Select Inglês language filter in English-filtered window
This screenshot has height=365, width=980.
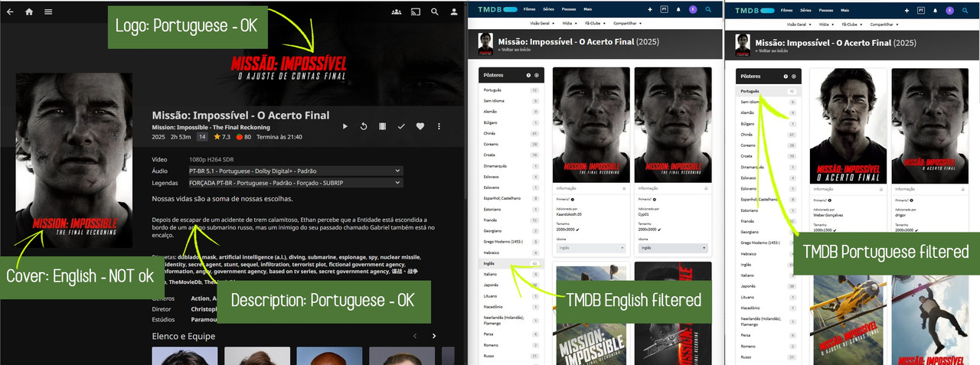point(511,263)
